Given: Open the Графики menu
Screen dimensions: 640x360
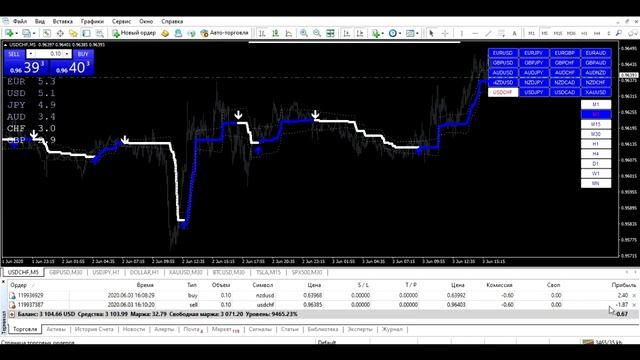Looking at the screenshot, I should tap(92, 21).
